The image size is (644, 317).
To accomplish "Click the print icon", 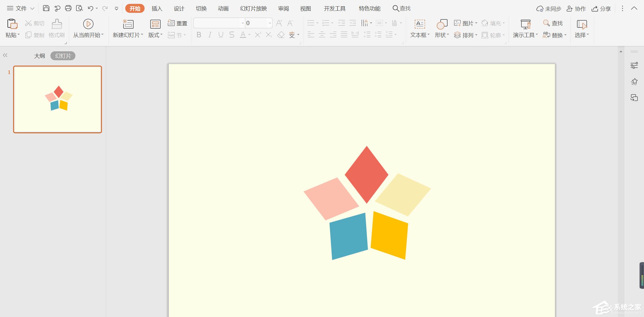I will (68, 8).
